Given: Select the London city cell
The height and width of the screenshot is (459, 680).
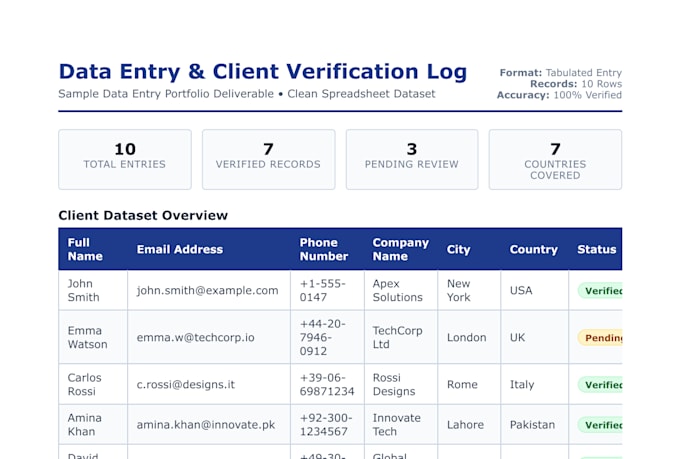Looking at the screenshot, I should tap(469, 337).
